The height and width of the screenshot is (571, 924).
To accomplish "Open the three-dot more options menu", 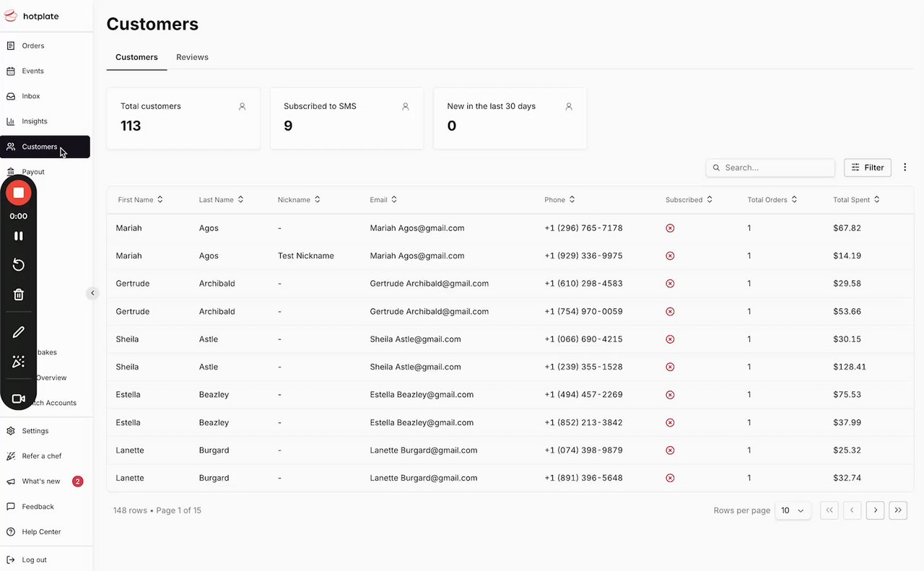I will click(x=905, y=167).
